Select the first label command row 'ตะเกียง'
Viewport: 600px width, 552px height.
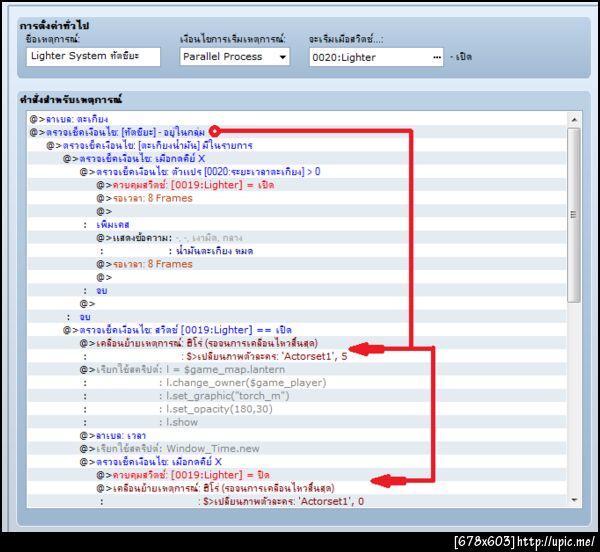(x=297, y=119)
